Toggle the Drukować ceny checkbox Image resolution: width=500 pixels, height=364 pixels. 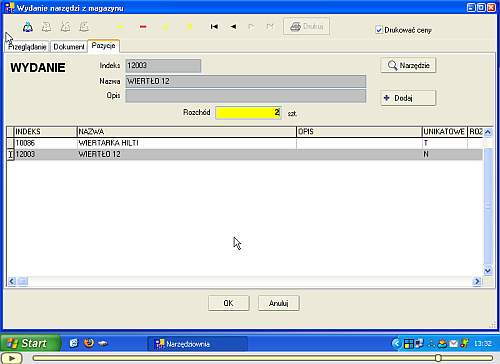(x=379, y=30)
